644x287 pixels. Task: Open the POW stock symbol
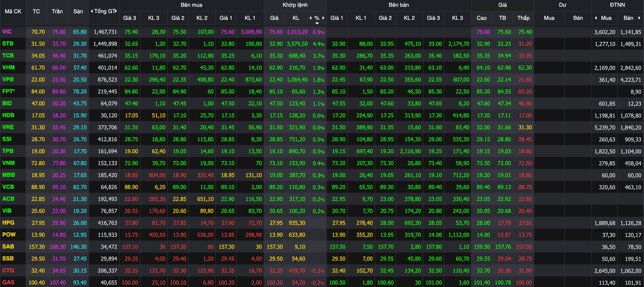point(9,235)
